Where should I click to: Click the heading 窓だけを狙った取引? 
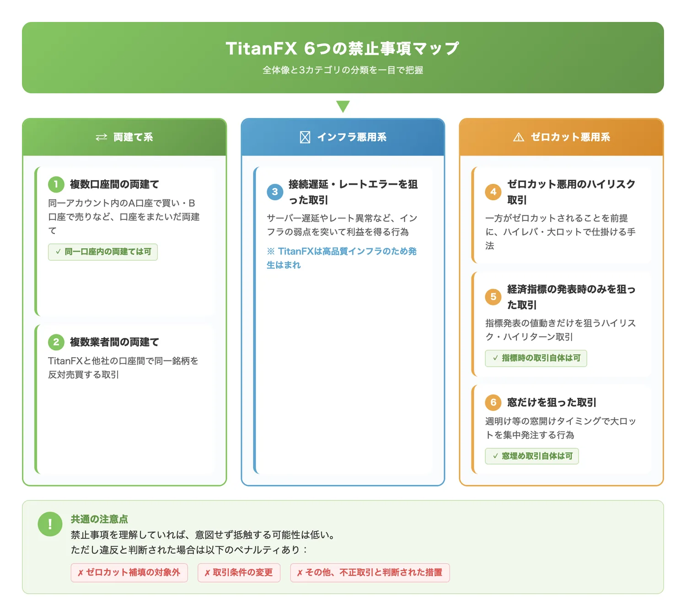[x=552, y=402]
